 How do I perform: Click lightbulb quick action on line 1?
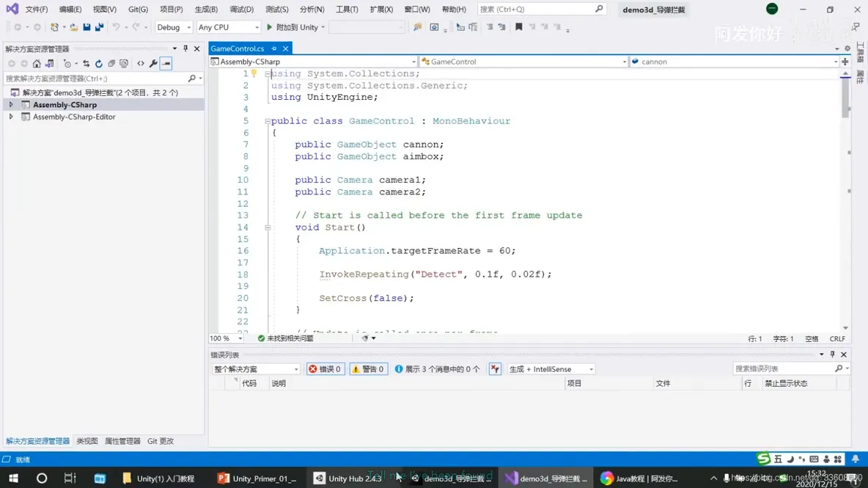(x=254, y=73)
